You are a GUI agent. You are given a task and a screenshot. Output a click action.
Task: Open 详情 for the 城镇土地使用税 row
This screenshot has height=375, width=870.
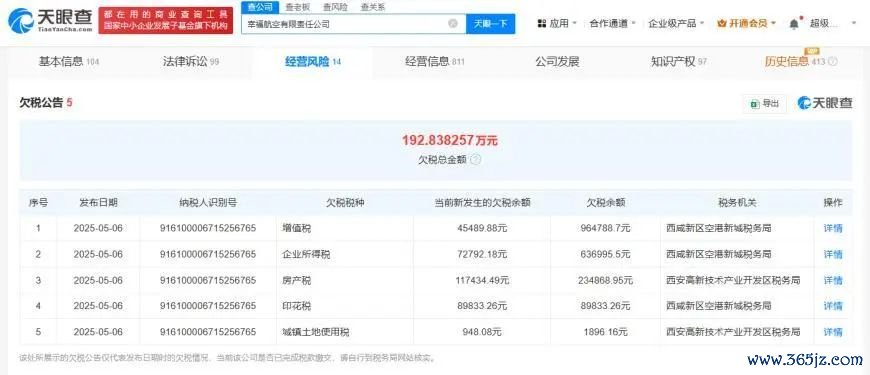point(833,332)
